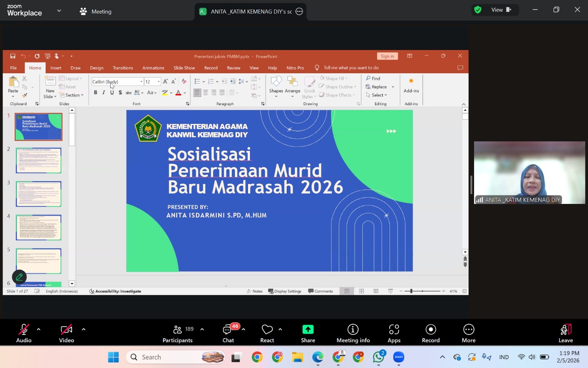Click the Sign in button
The height and width of the screenshot is (368, 588).
tap(387, 56)
